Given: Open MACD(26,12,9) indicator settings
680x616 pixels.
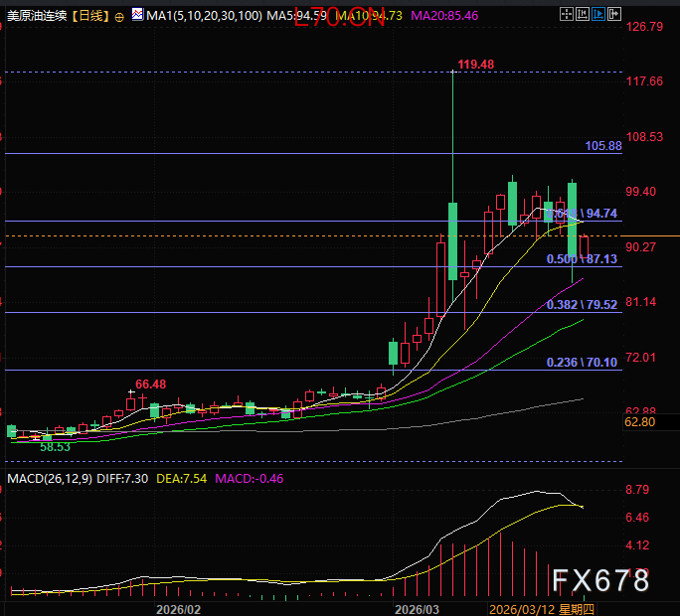Looking at the screenshot, I should pyautogui.click(x=49, y=479).
